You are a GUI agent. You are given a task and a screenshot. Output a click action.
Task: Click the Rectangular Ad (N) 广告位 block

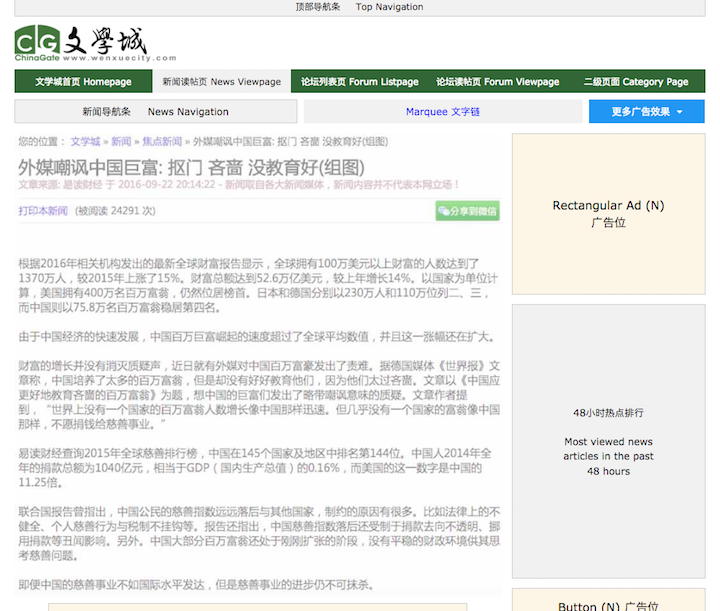pyautogui.click(x=608, y=214)
